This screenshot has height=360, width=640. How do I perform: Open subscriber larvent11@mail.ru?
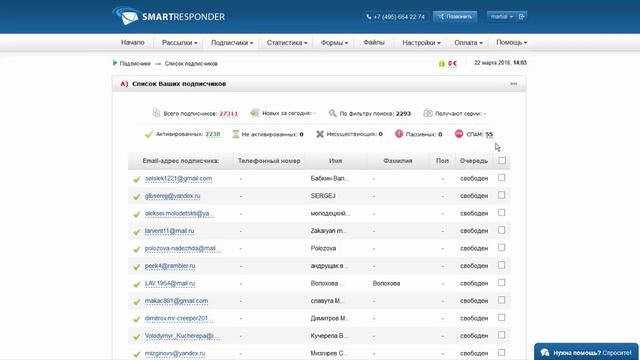[x=169, y=231]
